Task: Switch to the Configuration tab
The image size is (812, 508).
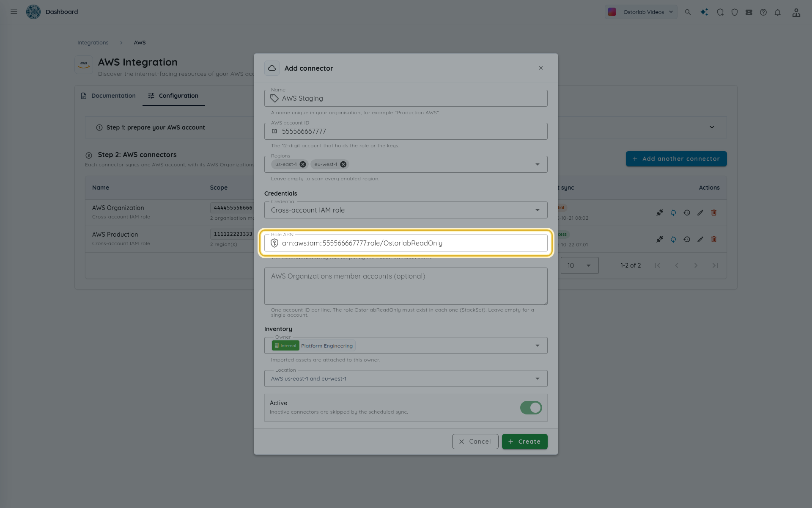Action: [x=173, y=96]
